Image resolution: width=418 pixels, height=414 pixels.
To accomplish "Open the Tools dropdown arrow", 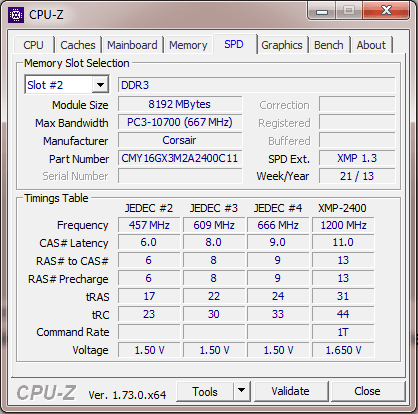I will tap(242, 391).
